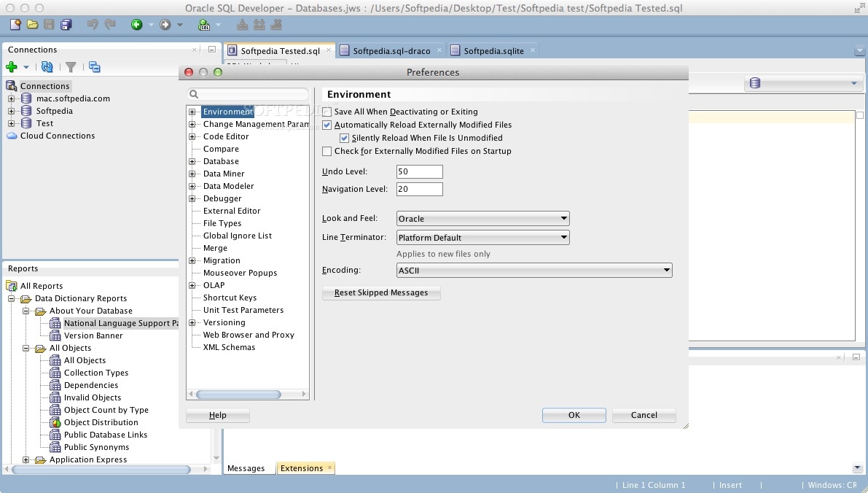Click the Reports panel scroll-down arrow

click(x=216, y=458)
